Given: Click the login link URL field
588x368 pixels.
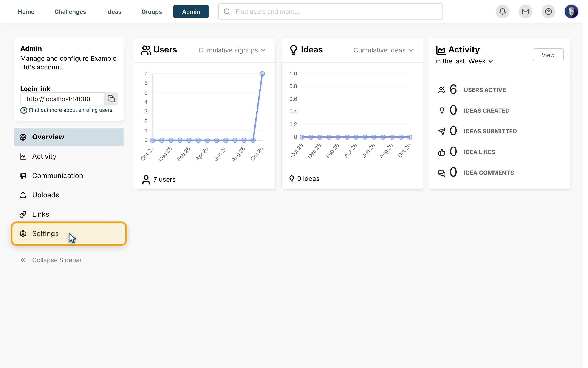Looking at the screenshot, I should click(x=62, y=99).
